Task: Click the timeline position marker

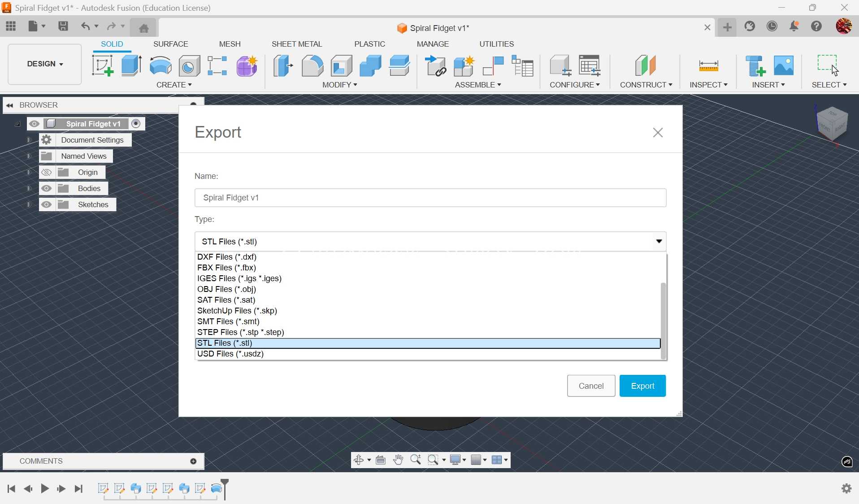Action: pyautogui.click(x=226, y=489)
